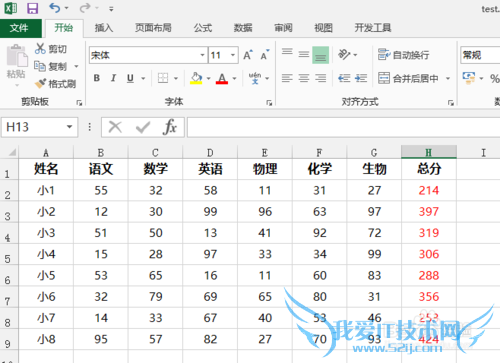Viewport: 500px width, 363px height.
Task: Click into the formula bar input field
Action: pos(344,127)
